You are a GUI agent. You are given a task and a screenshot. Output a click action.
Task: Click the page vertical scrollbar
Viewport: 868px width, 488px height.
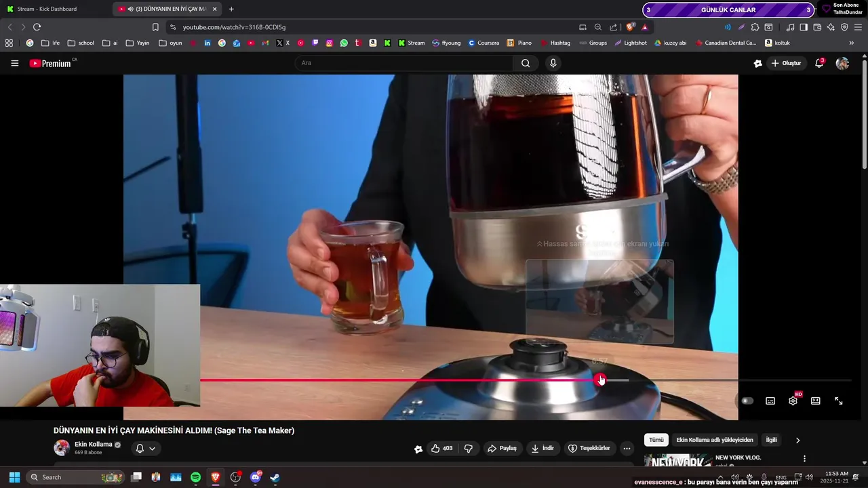(x=864, y=115)
